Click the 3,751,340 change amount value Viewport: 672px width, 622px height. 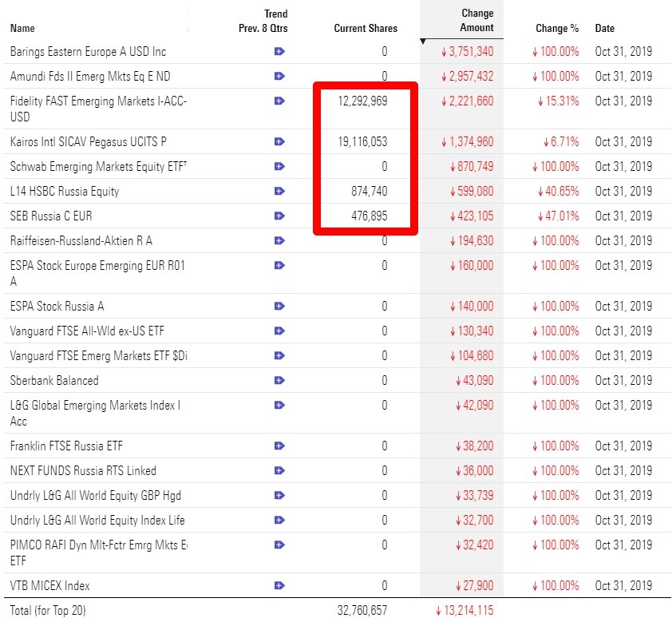pos(468,52)
